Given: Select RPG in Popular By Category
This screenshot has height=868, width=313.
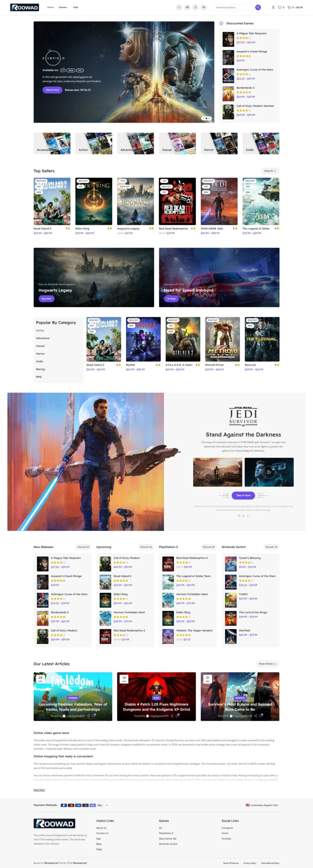Looking at the screenshot, I should tap(39, 377).
